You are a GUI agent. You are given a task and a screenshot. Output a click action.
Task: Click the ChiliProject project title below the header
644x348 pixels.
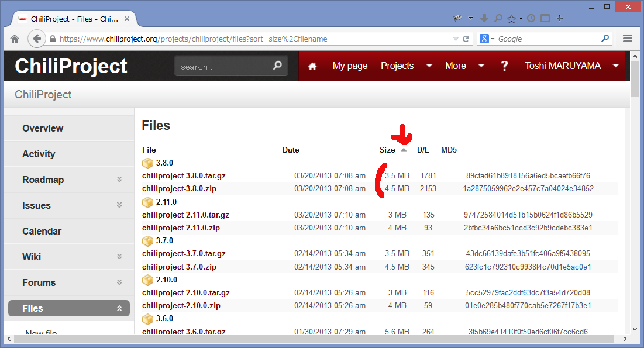(x=43, y=95)
